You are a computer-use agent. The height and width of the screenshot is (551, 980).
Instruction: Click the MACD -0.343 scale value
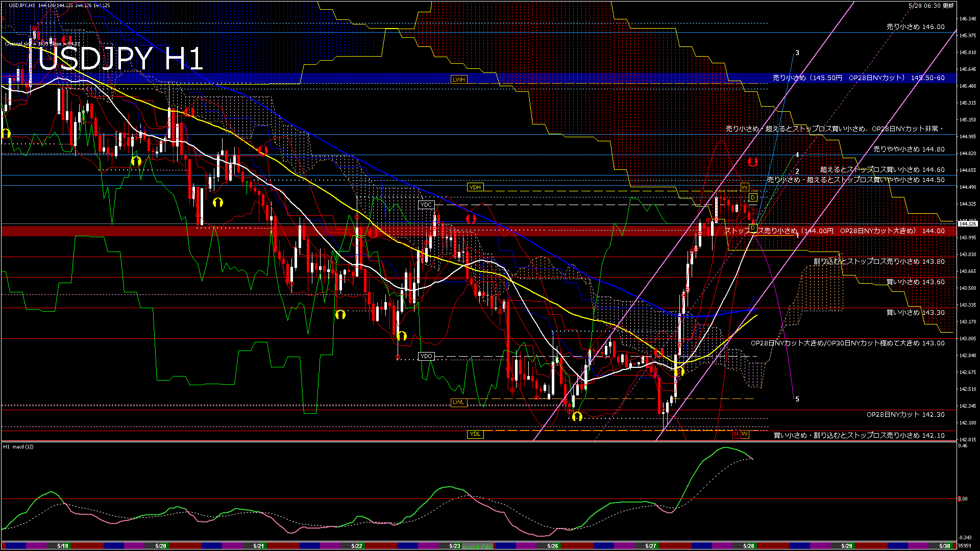coord(965,537)
